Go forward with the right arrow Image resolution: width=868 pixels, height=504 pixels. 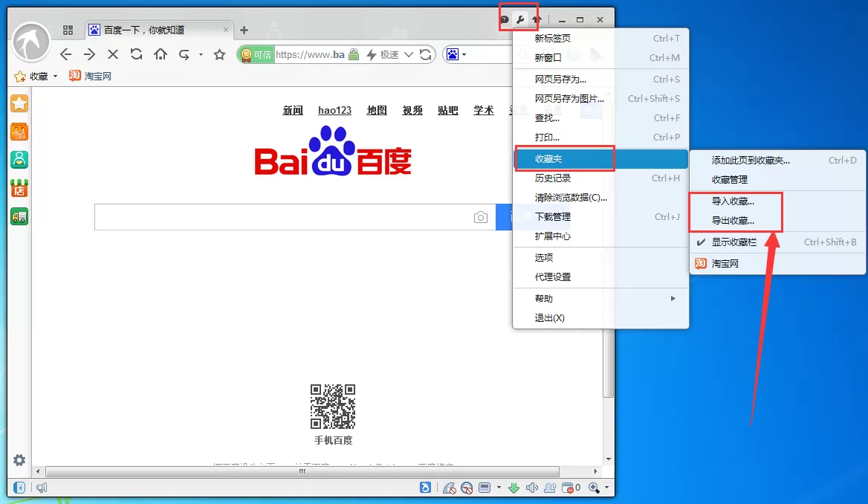pos(89,54)
